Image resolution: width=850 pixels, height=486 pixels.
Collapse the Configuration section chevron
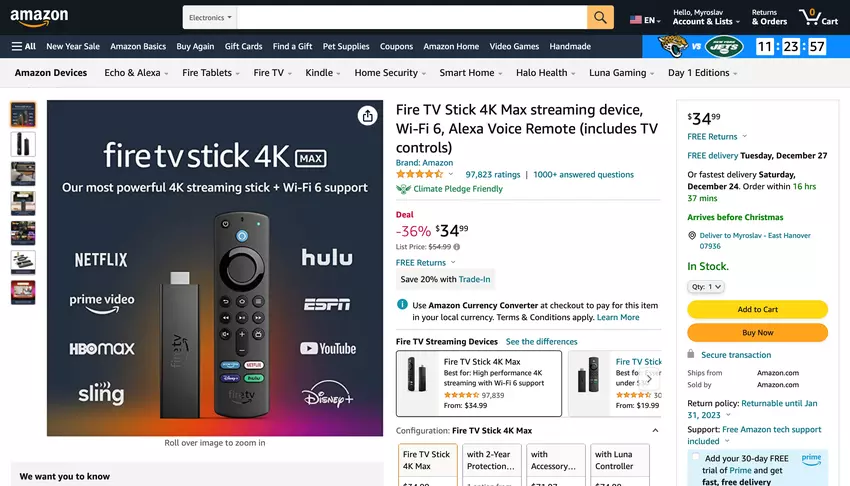point(655,431)
